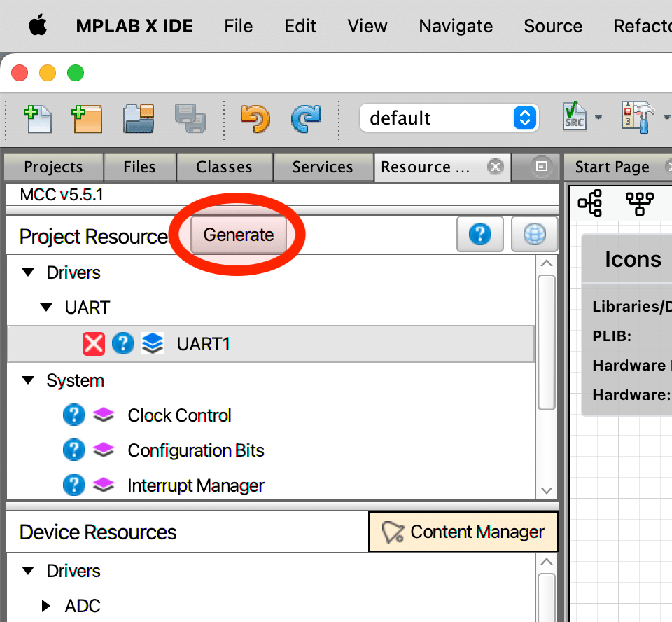
Task: Open the Edit menu
Action: coord(300,26)
